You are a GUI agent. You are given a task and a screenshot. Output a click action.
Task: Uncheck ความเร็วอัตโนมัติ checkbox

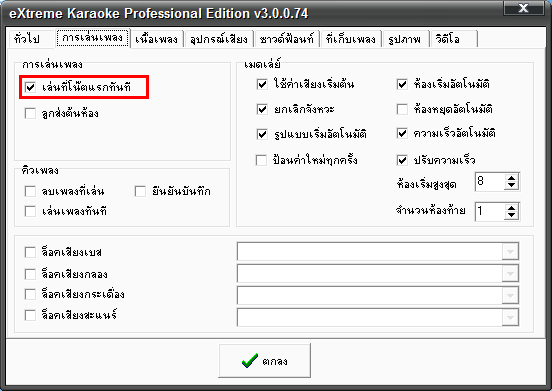402,133
